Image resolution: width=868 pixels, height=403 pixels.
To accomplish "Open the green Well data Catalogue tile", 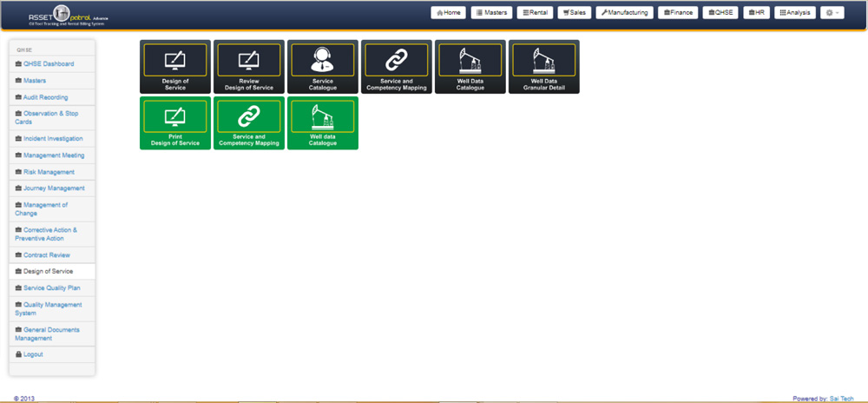I will pos(322,122).
